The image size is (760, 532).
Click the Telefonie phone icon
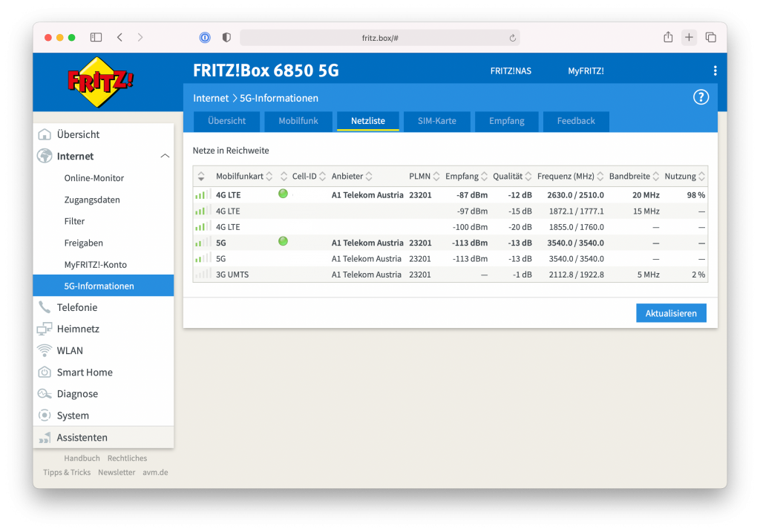[x=45, y=307]
